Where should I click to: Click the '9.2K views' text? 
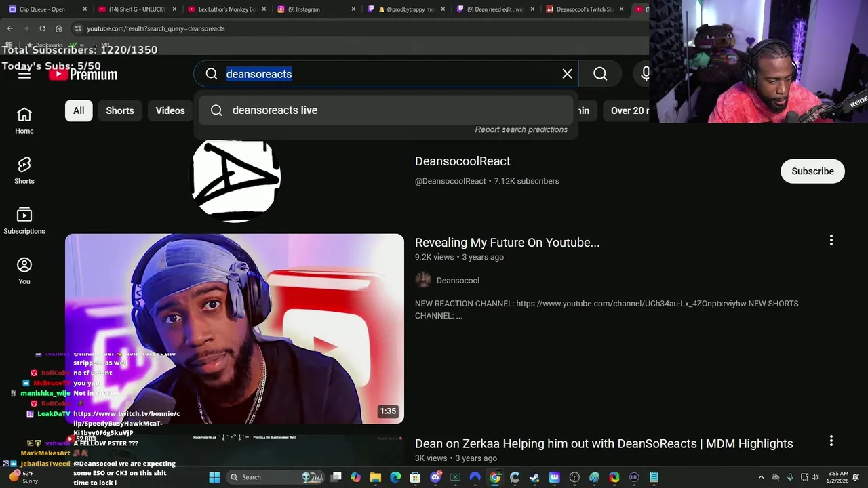[434, 258]
